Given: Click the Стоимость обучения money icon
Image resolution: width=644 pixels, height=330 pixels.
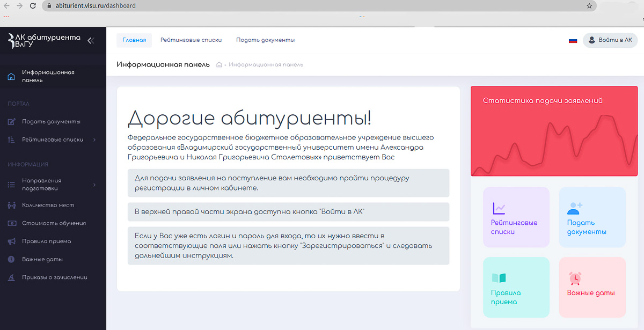Looking at the screenshot, I should click(11, 223).
